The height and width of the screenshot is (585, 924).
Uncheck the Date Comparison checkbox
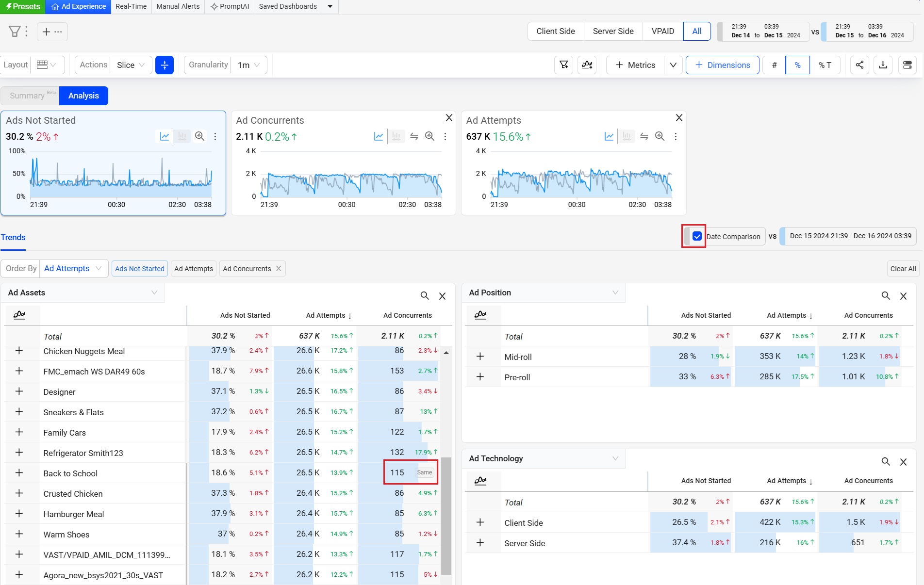point(697,236)
